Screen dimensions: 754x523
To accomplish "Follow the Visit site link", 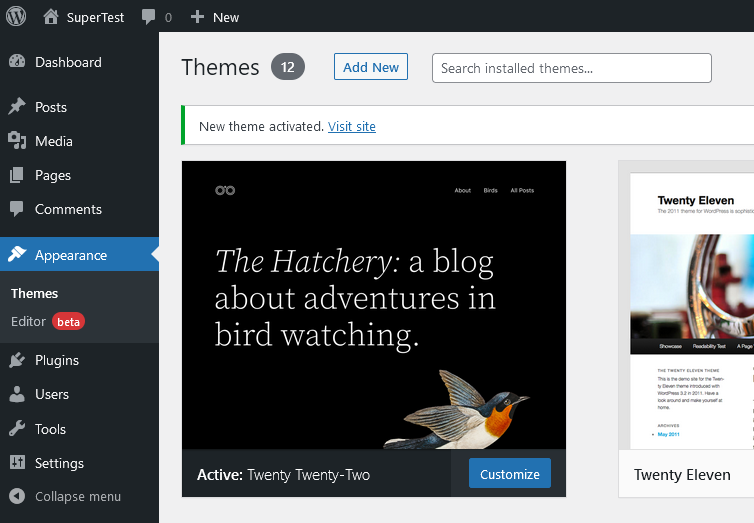I will 352,126.
